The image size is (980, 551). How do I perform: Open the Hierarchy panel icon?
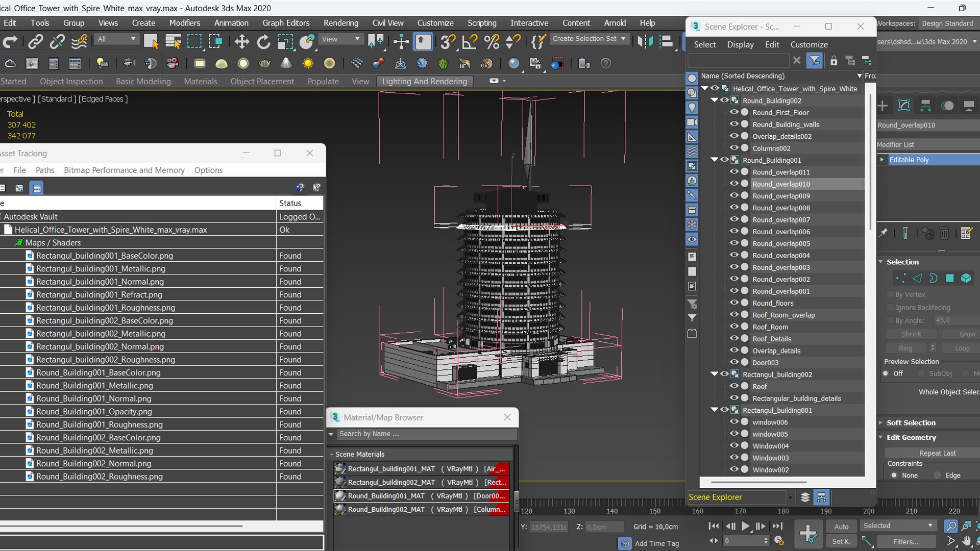[925, 106]
